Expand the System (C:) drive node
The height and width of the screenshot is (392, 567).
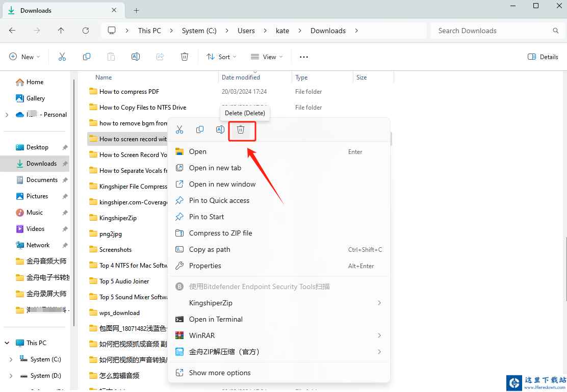(11, 359)
